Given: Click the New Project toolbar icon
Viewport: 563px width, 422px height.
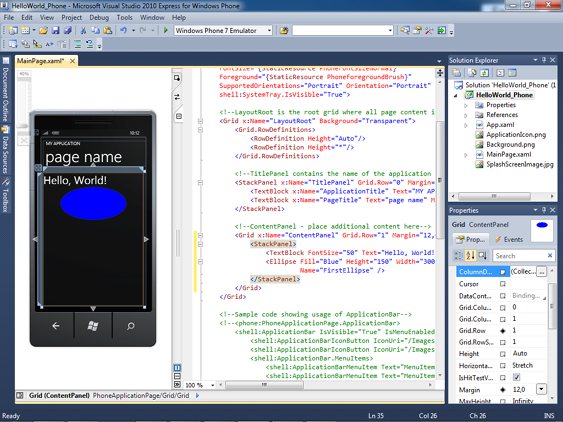Looking at the screenshot, I should [x=13, y=31].
